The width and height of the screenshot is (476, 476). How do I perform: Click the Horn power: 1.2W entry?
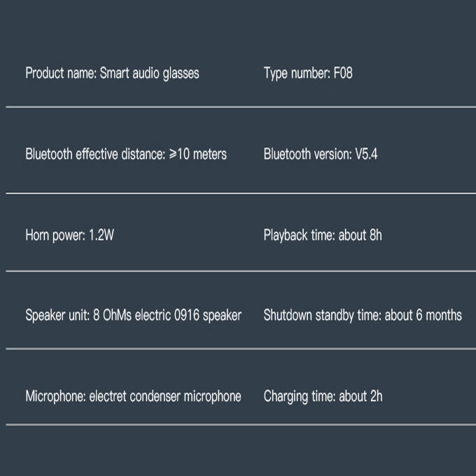click(70, 235)
